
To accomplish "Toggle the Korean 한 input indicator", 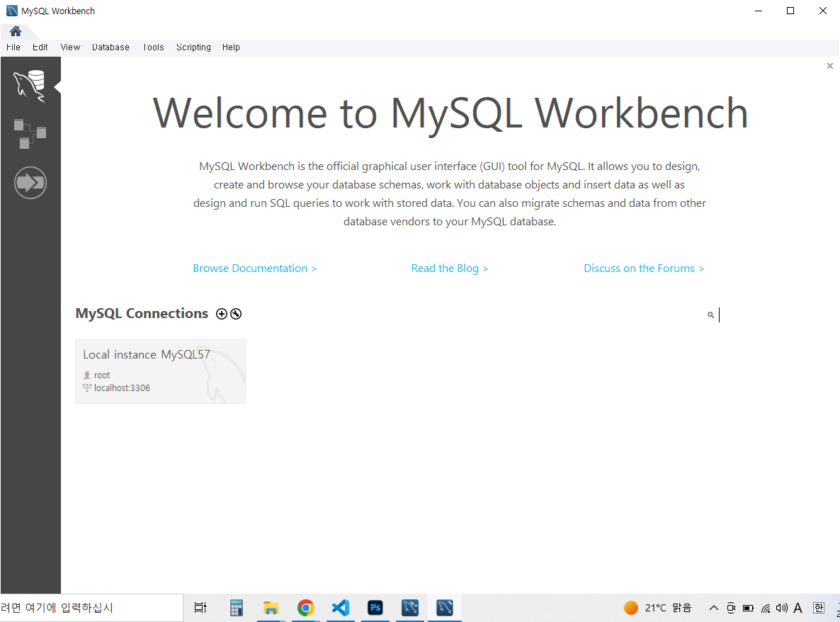I will click(819, 608).
